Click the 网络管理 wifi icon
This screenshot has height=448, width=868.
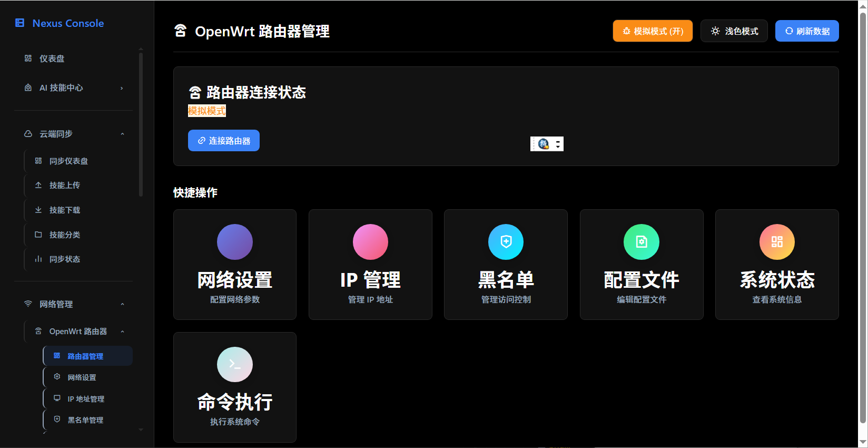[x=28, y=304]
